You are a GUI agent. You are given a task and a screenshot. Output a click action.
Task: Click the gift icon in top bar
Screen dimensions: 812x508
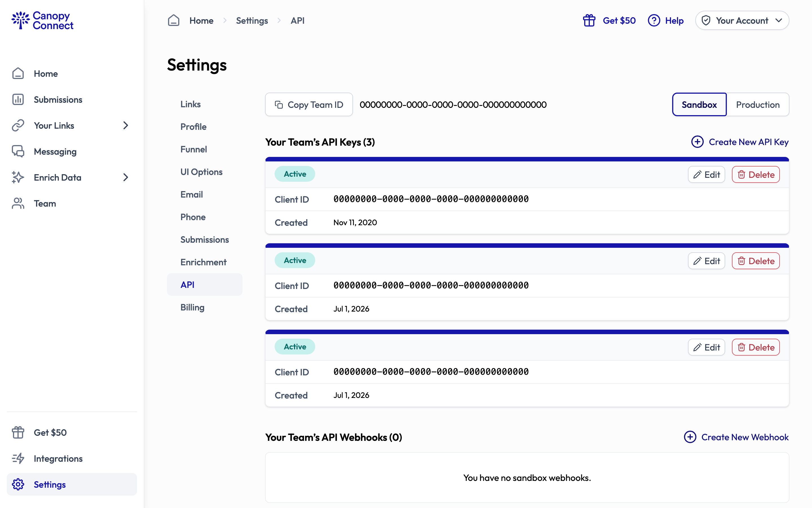589,21
